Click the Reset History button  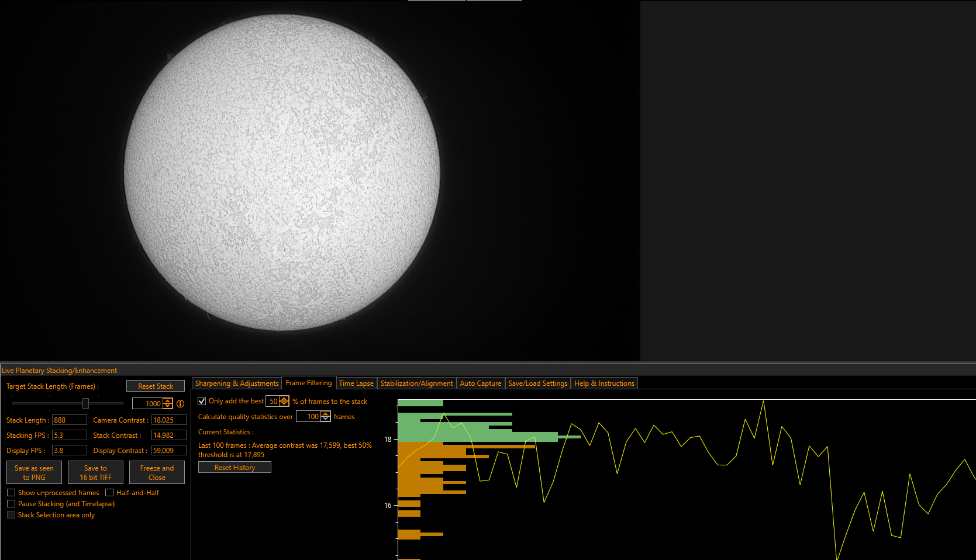coord(234,468)
